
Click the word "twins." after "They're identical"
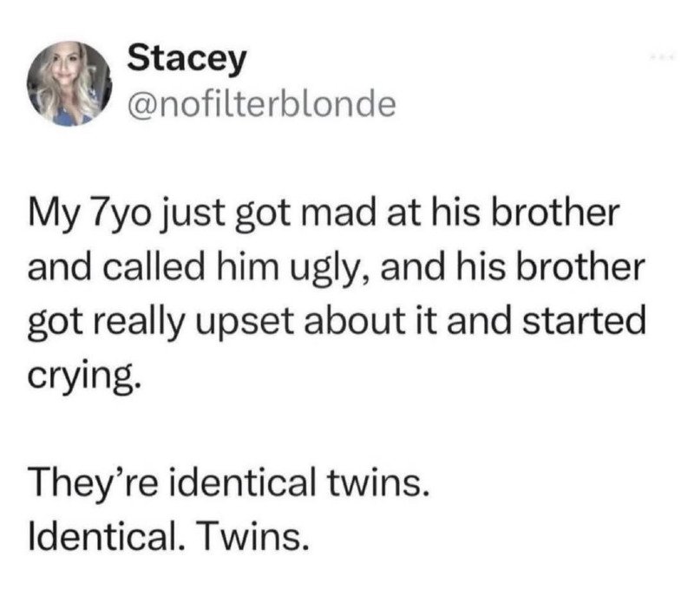coord(377,482)
